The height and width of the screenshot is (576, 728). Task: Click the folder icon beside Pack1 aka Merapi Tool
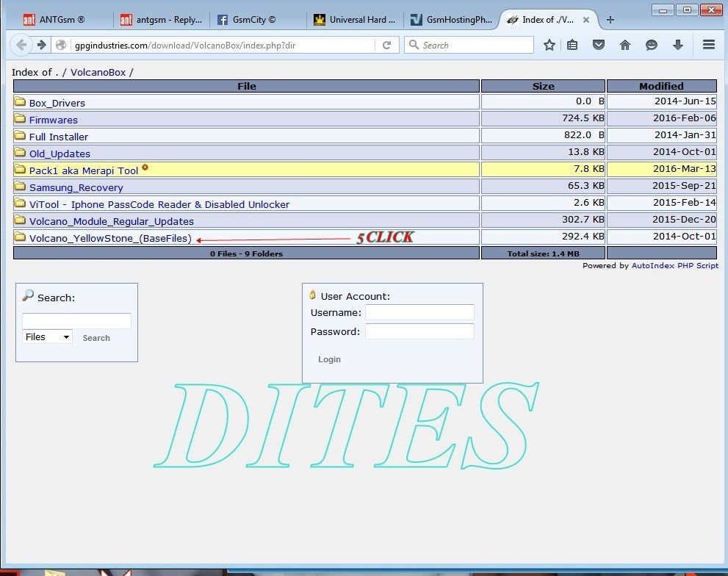[20, 169]
